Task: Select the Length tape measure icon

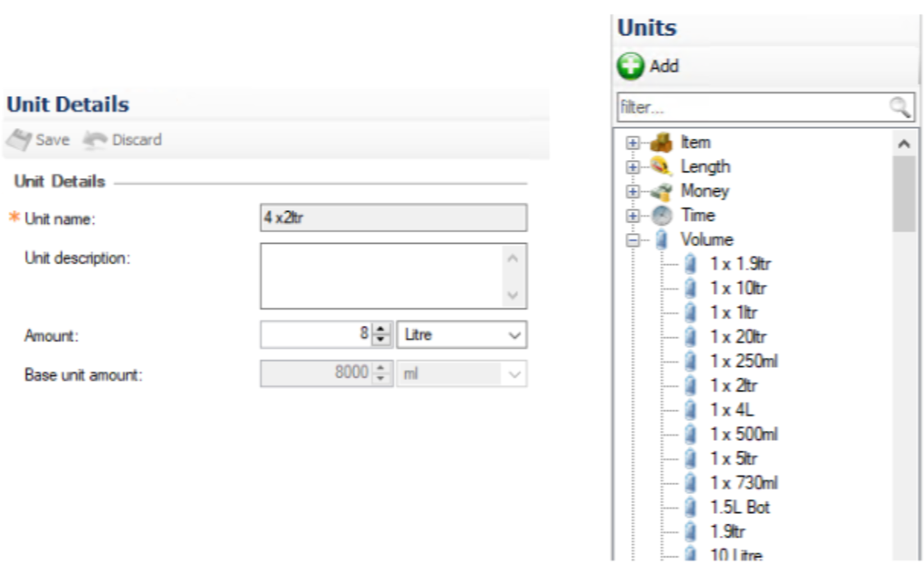Action: pos(660,167)
